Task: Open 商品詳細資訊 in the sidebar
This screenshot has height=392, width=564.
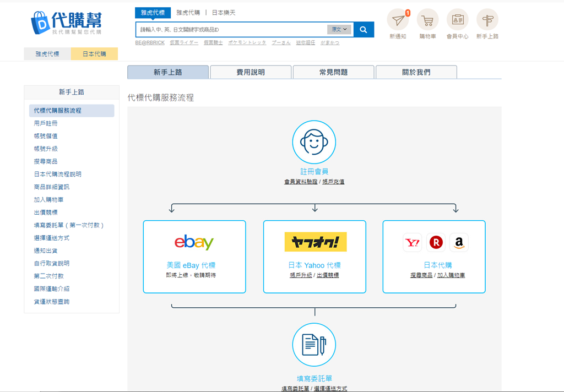Action: tap(51, 187)
